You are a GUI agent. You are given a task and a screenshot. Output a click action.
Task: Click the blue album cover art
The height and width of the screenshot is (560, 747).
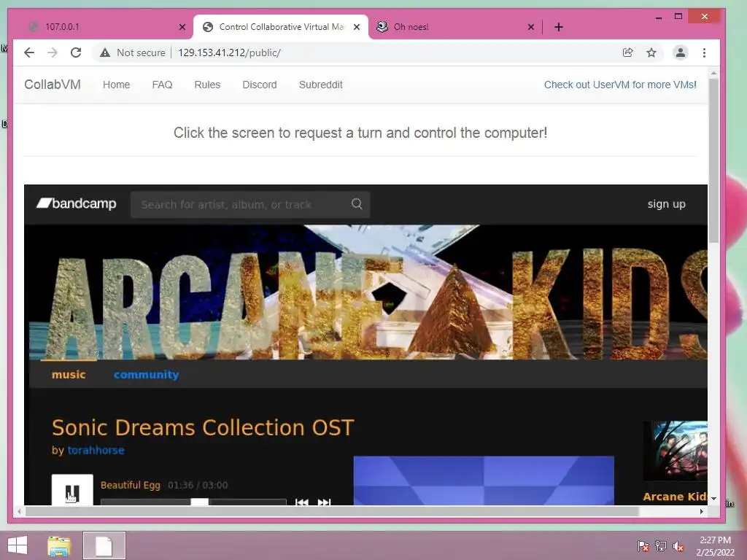tap(484, 481)
